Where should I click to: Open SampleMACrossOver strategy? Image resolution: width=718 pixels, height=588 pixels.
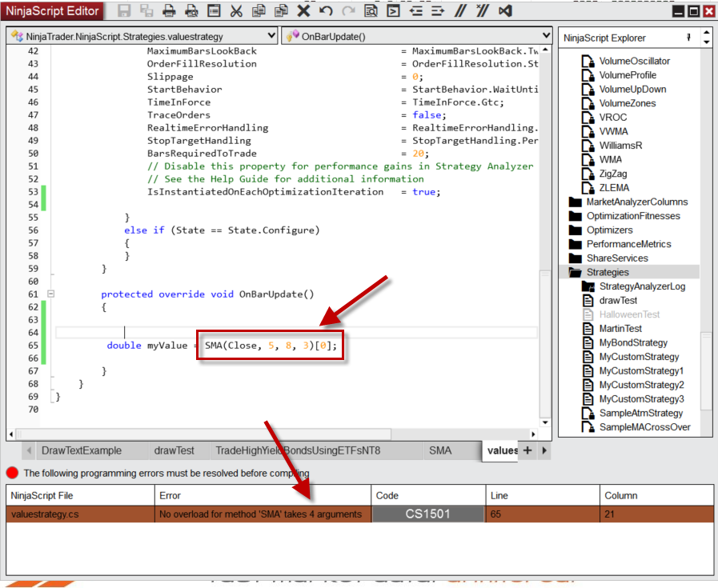point(636,427)
